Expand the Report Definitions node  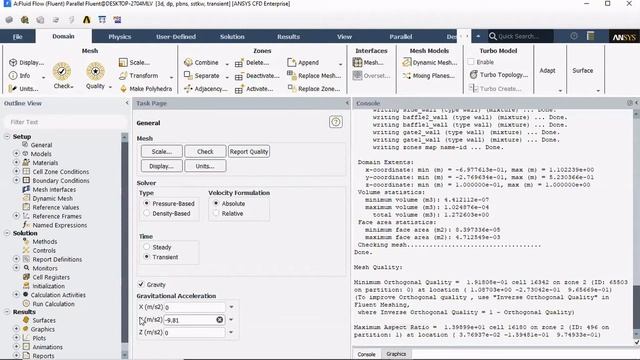(16, 259)
